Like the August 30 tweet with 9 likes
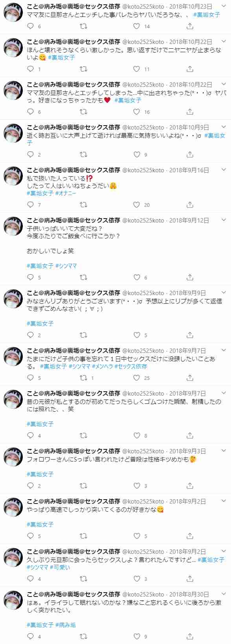 point(136,637)
